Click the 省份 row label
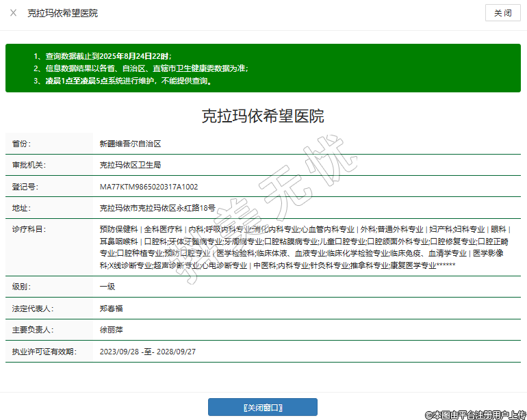The height and width of the screenshot is (420, 527). pos(22,144)
